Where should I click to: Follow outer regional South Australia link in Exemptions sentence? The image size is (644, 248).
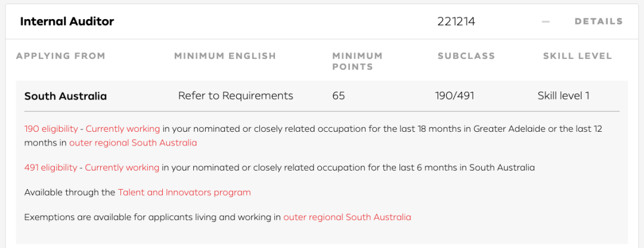point(347,217)
